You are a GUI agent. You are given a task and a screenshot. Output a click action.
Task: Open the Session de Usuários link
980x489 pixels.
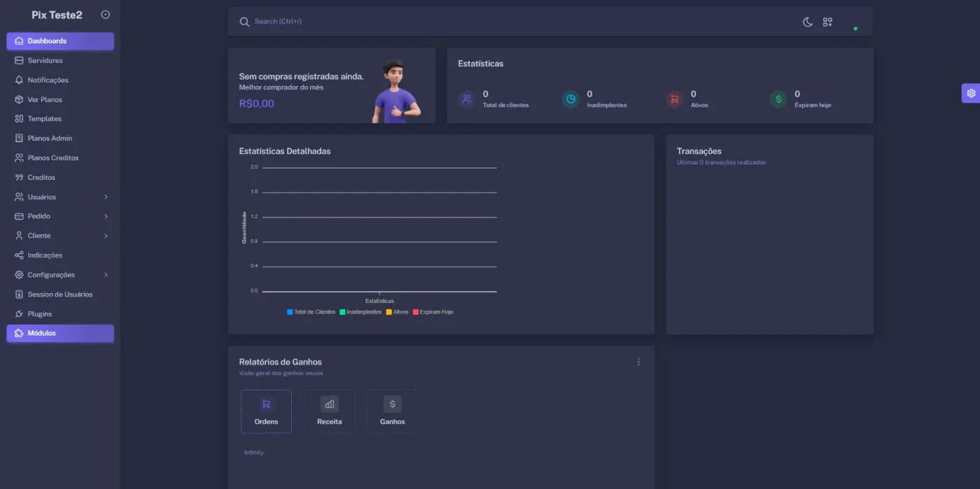(x=60, y=295)
